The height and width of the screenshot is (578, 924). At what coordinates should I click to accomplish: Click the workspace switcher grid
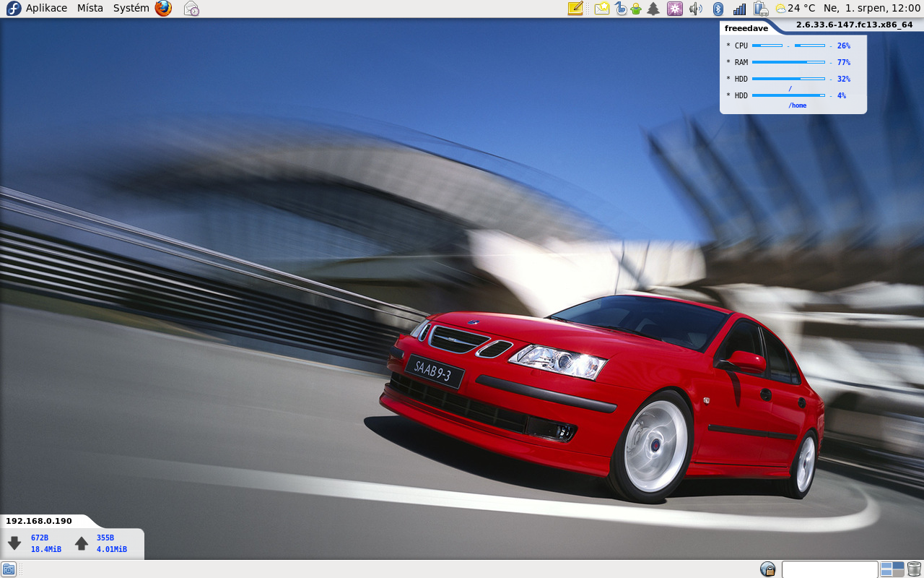click(892, 569)
